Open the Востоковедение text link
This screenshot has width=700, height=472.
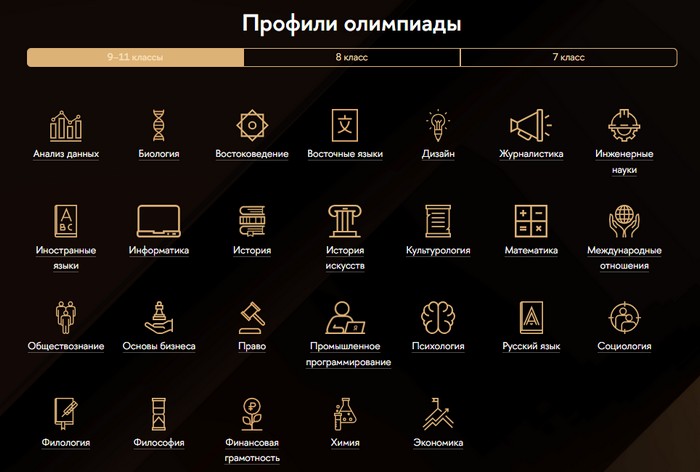pos(252,154)
